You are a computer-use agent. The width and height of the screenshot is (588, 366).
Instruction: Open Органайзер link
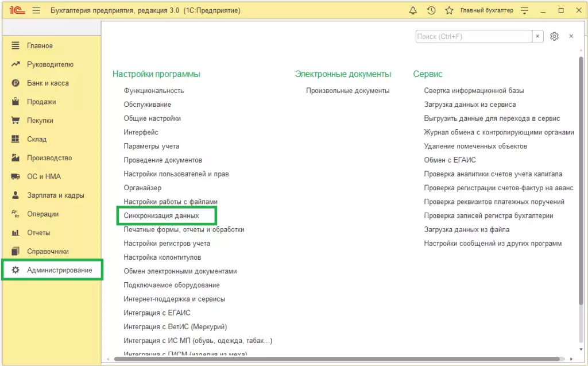tap(142, 188)
